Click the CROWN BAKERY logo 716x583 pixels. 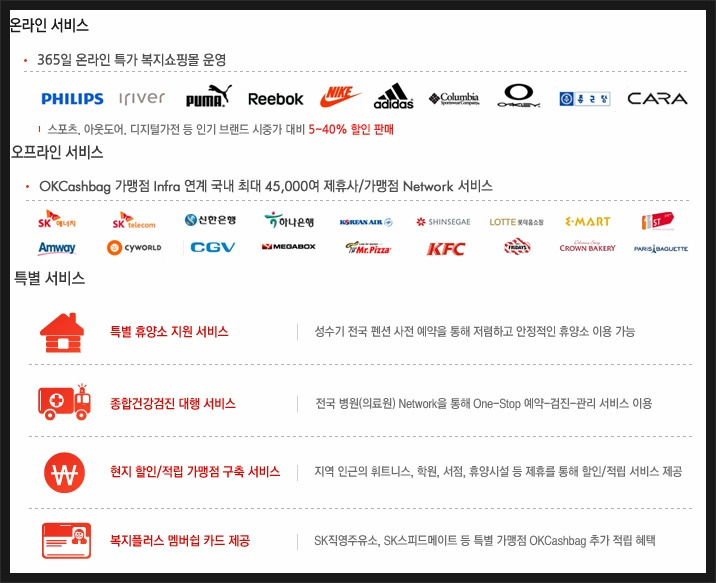point(587,247)
